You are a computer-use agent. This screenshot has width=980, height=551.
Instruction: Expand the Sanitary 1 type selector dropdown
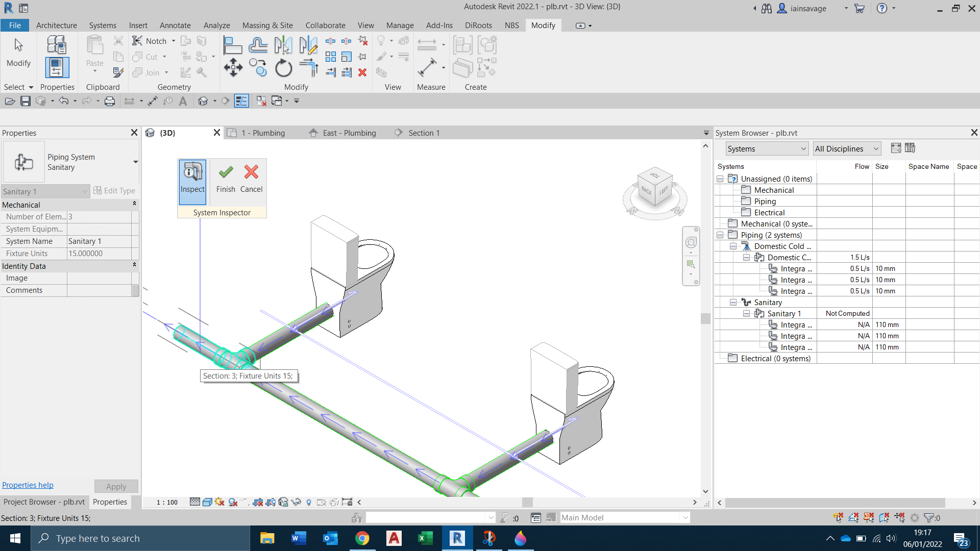[86, 191]
